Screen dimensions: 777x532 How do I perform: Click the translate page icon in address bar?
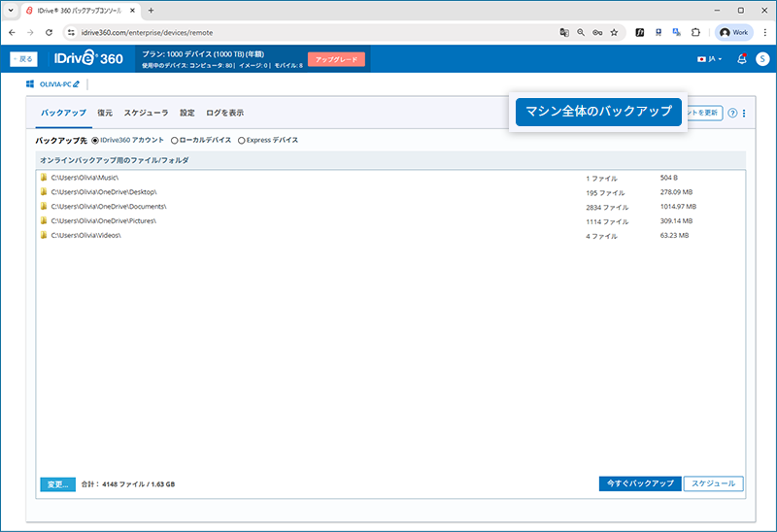click(563, 32)
